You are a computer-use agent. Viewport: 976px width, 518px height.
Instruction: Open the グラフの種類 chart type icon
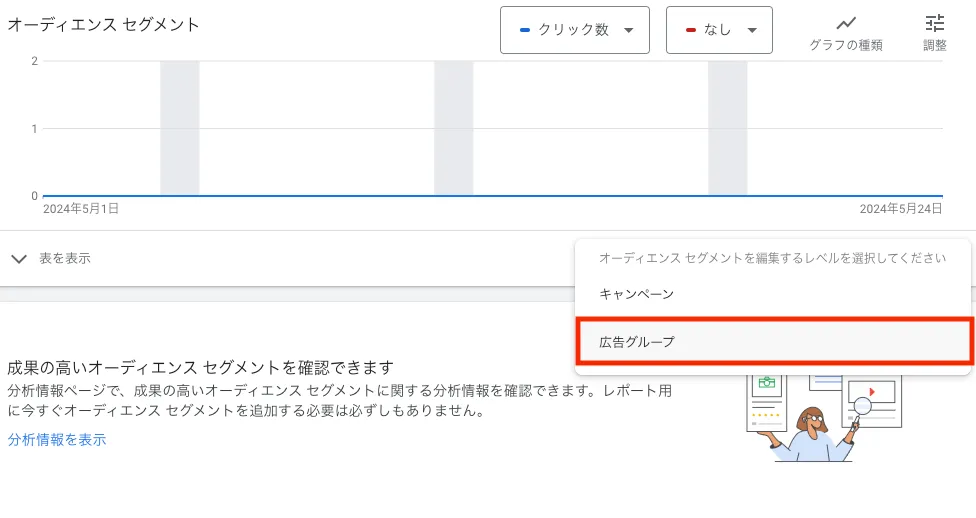point(846,24)
